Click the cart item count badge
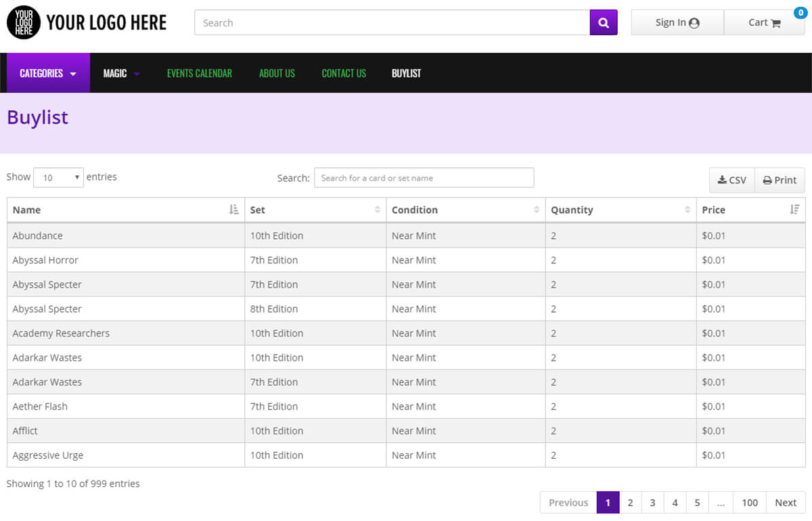Screen dimensions: 812x521 (x=800, y=12)
